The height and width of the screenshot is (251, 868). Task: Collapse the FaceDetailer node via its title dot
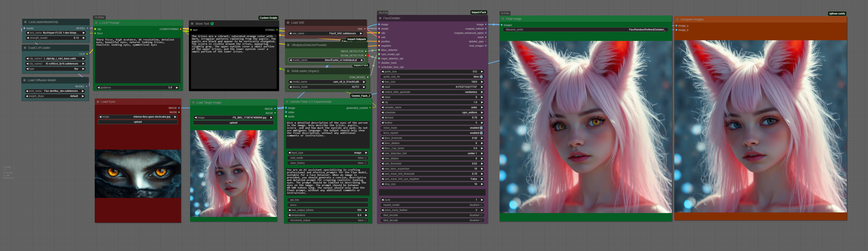click(380, 18)
